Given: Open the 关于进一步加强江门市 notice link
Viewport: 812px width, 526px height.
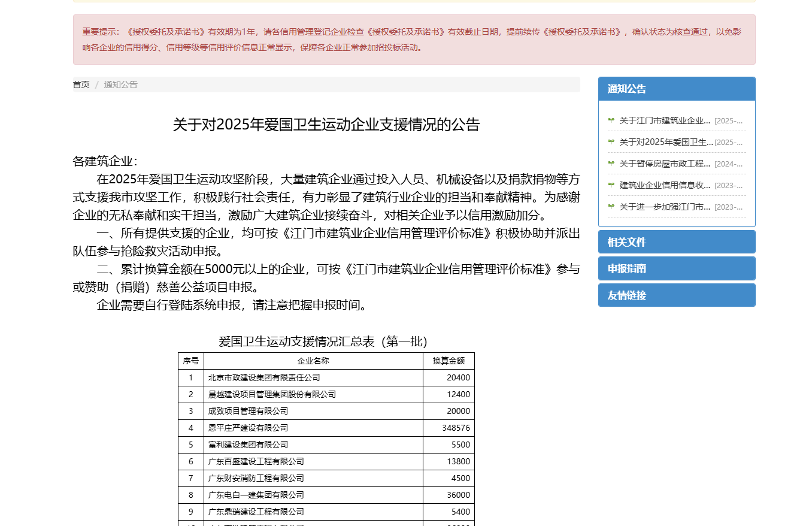Looking at the screenshot, I should pyautogui.click(x=665, y=207).
